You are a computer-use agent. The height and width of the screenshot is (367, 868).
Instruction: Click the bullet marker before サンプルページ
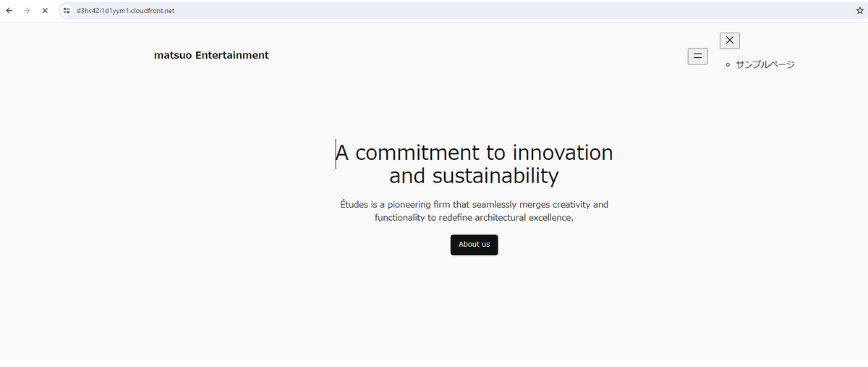click(x=728, y=65)
